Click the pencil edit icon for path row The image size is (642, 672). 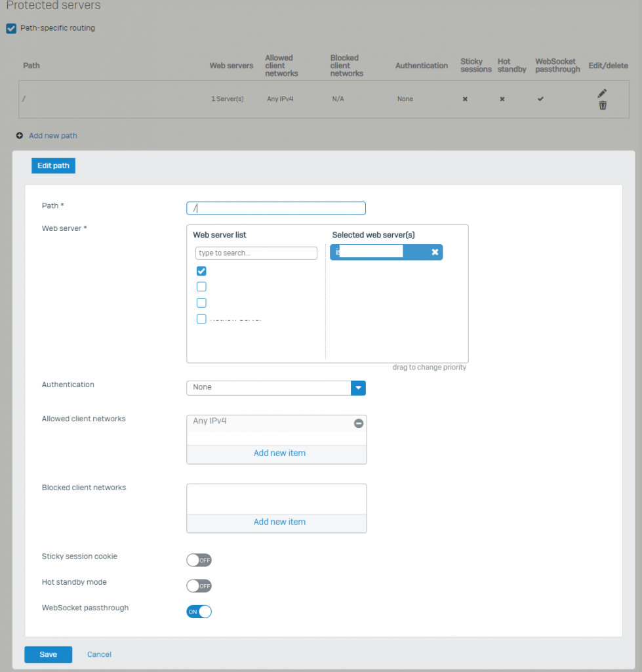603,93
